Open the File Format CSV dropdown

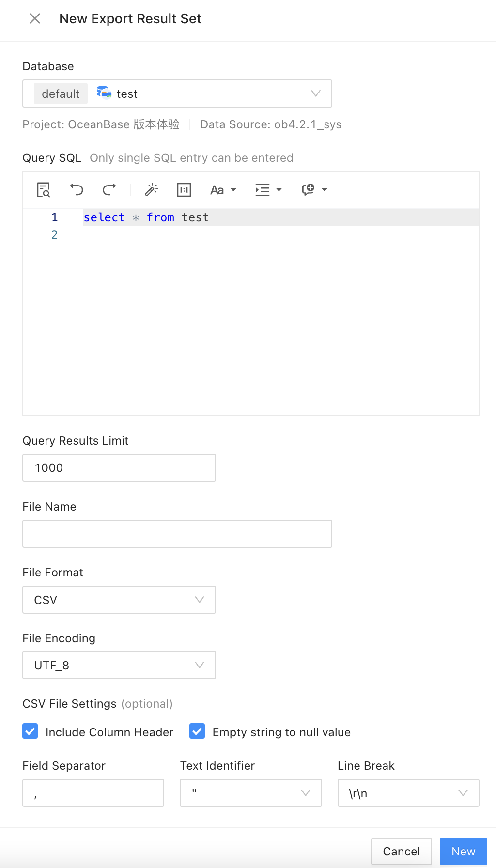point(119,600)
